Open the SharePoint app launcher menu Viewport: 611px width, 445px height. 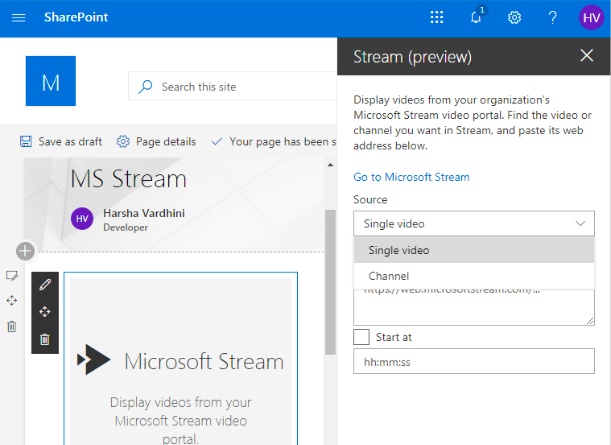click(x=19, y=18)
